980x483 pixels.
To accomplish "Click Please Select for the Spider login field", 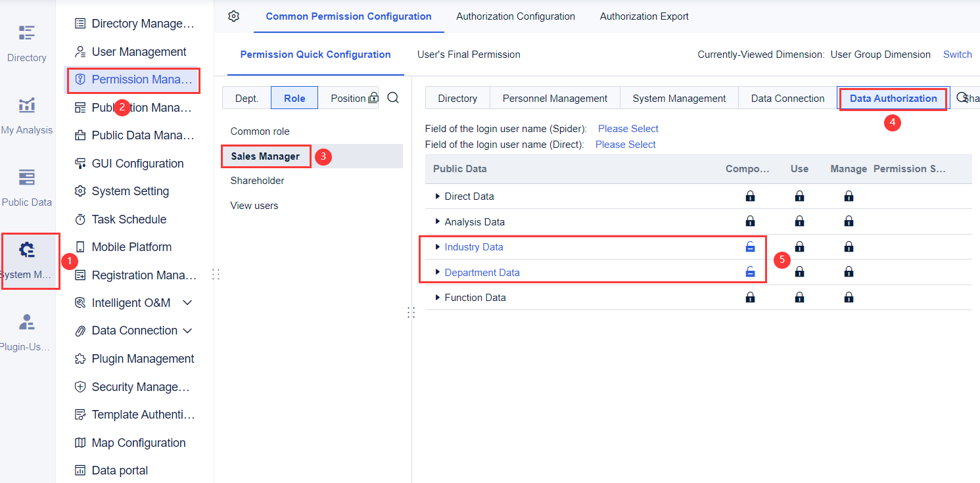I will pyautogui.click(x=627, y=128).
